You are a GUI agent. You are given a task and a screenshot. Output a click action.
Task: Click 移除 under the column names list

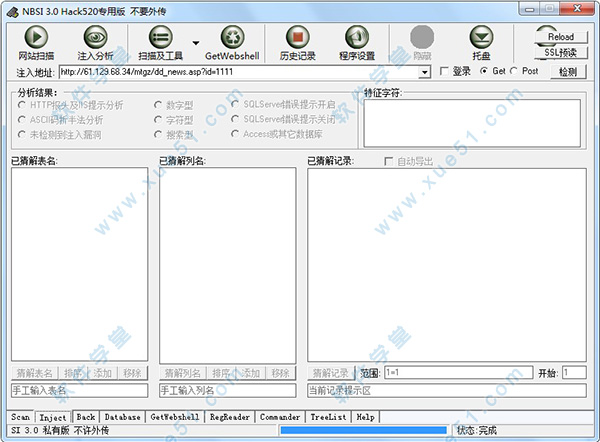click(280, 373)
